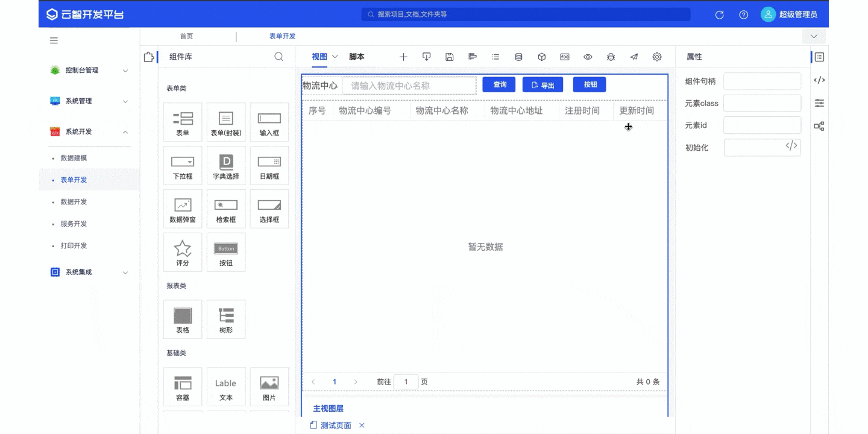868x434 pixels.
Task: Click the blue 按钮 button on canvas
Action: click(590, 84)
